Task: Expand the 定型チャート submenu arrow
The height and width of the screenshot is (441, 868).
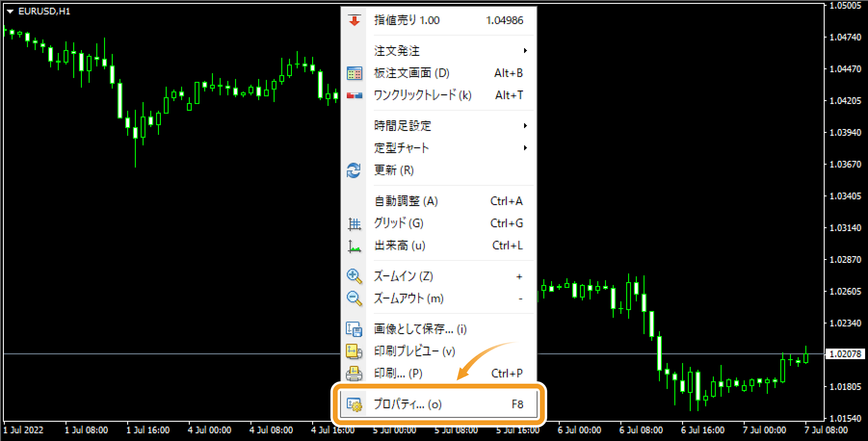Action: (x=526, y=148)
